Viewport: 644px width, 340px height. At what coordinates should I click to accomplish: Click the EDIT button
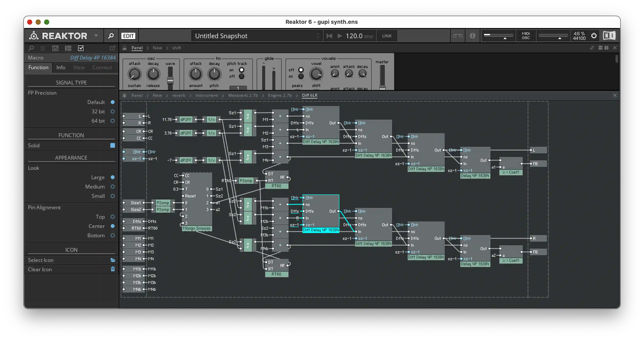pyautogui.click(x=128, y=36)
